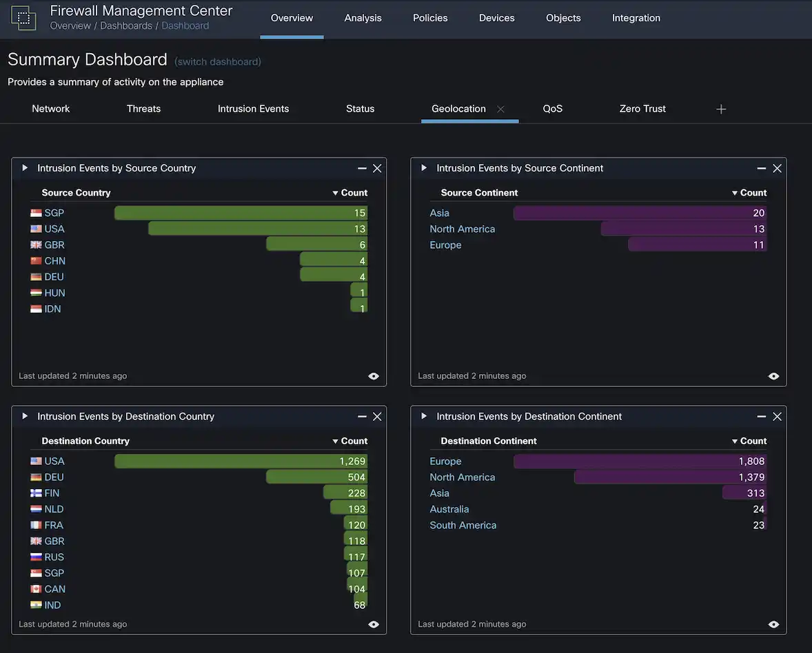The width and height of the screenshot is (812, 653).
Task: Click the Firewall Management Center logo
Action: tap(23, 17)
